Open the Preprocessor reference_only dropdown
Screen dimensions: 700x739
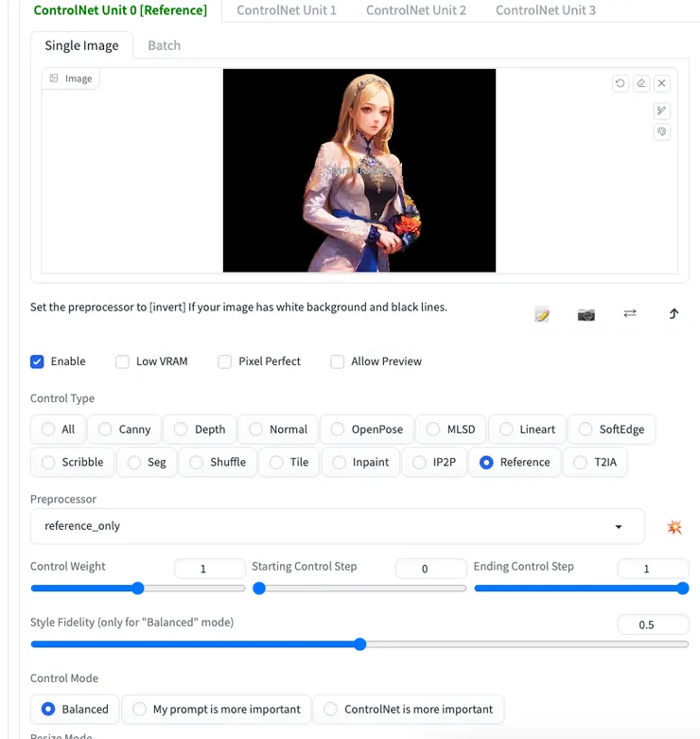click(x=338, y=526)
